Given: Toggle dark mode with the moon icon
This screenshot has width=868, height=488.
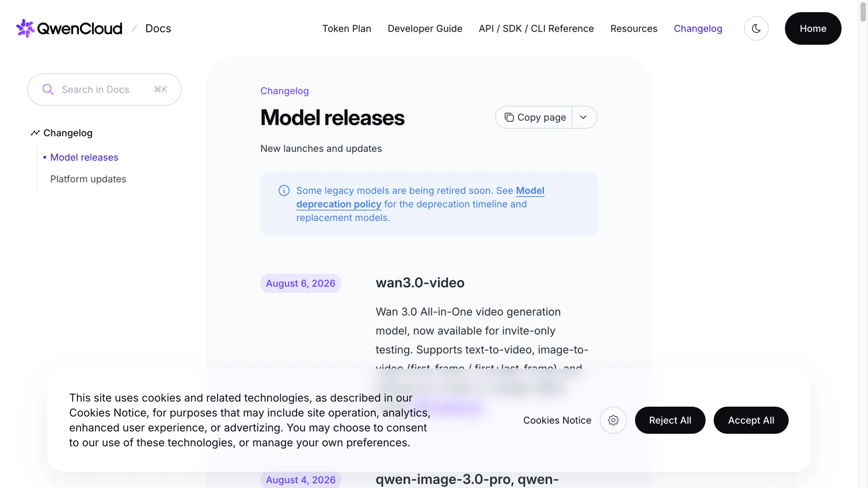Looking at the screenshot, I should tap(756, 28).
